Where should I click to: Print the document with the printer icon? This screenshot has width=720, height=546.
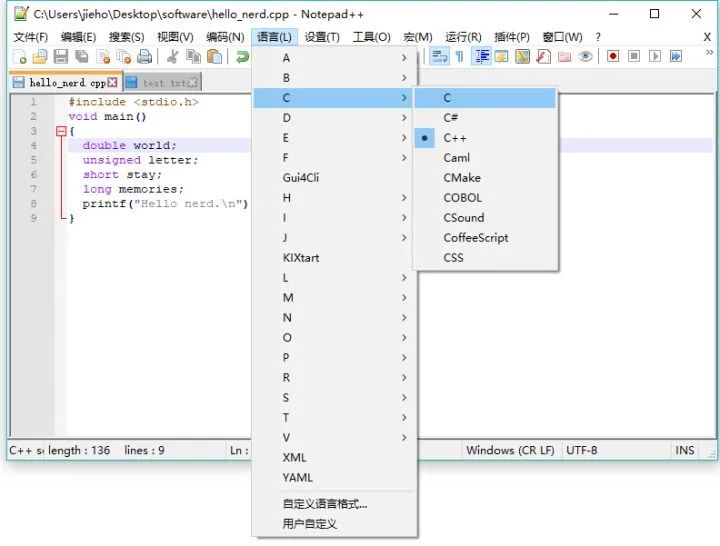(x=145, y=56)
